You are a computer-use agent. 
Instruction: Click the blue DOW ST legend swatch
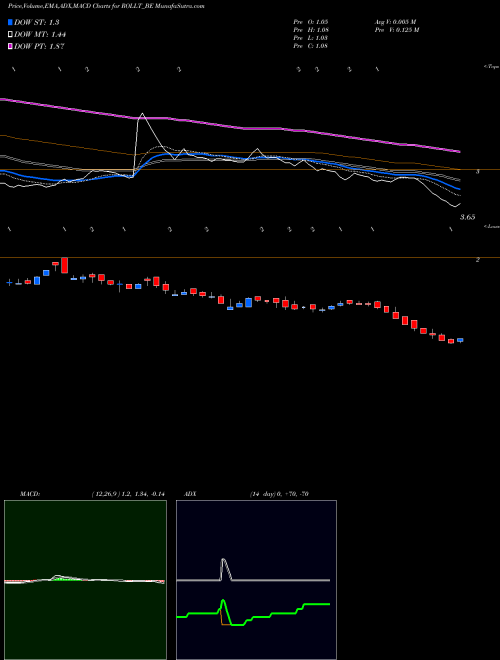coord(10,22)
